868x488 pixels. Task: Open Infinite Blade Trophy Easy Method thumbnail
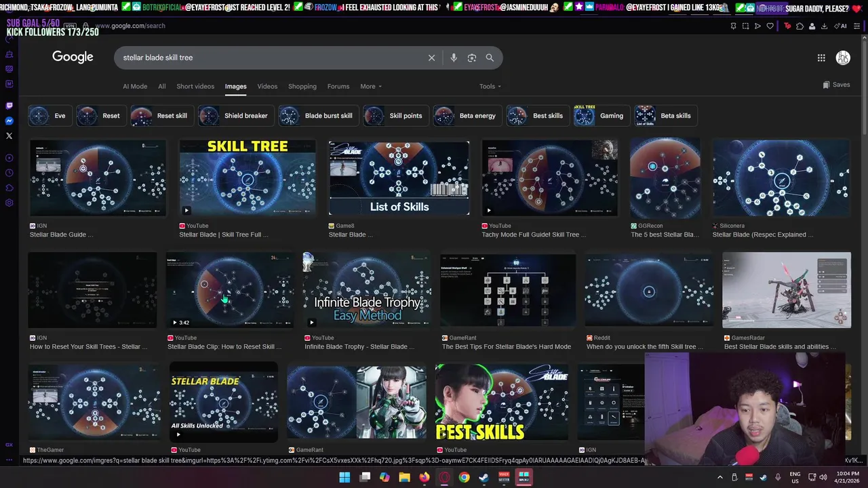tap(366, 290)
